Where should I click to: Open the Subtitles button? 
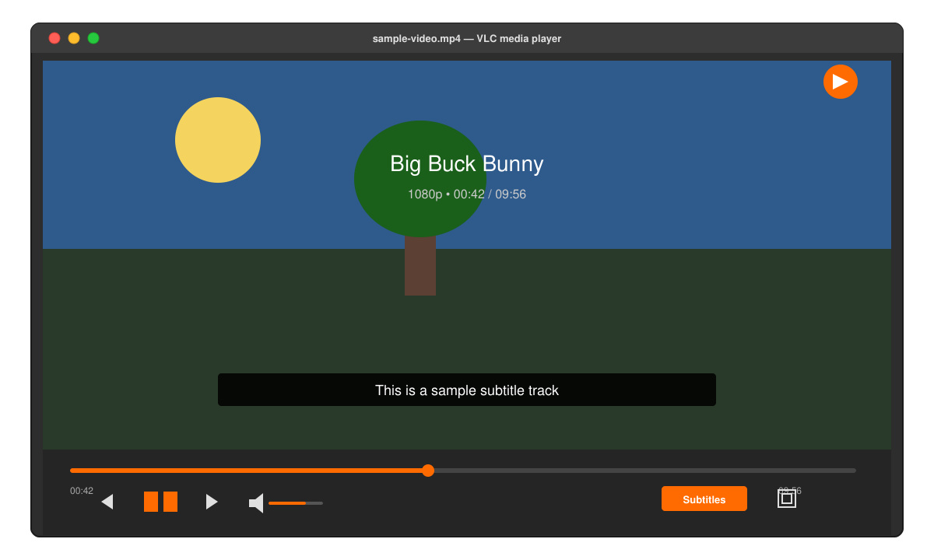point(704,499)
